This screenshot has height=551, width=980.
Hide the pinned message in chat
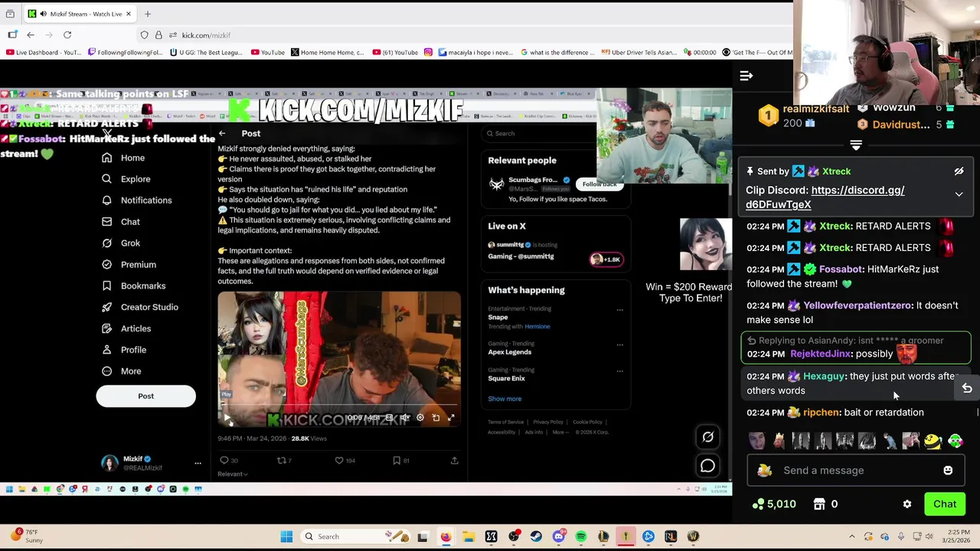[959, 171]
